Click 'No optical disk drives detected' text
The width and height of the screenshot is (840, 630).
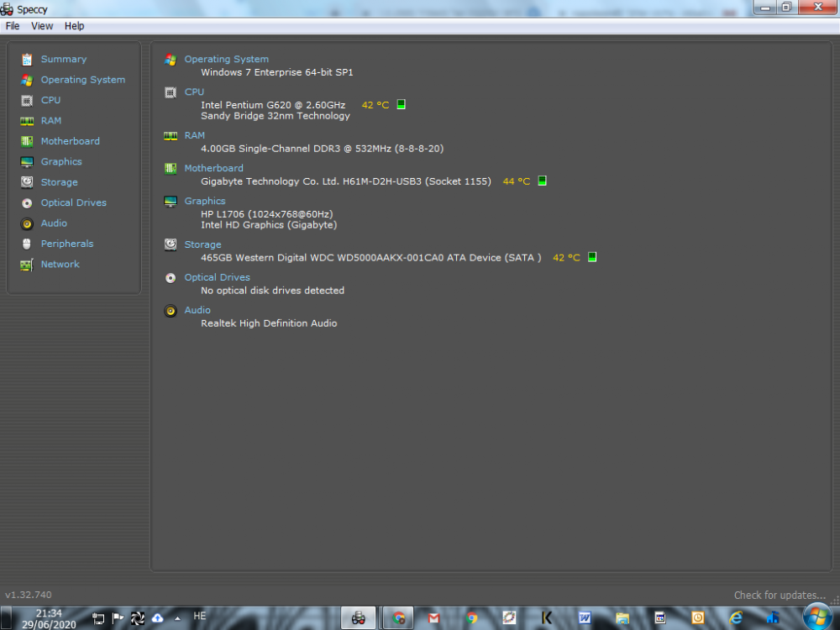pos(273,291)
